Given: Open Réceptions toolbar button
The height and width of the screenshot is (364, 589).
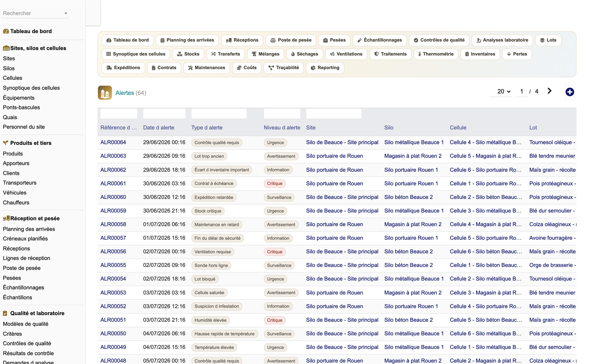Looking at the screenshot, I should pos(242,40).
